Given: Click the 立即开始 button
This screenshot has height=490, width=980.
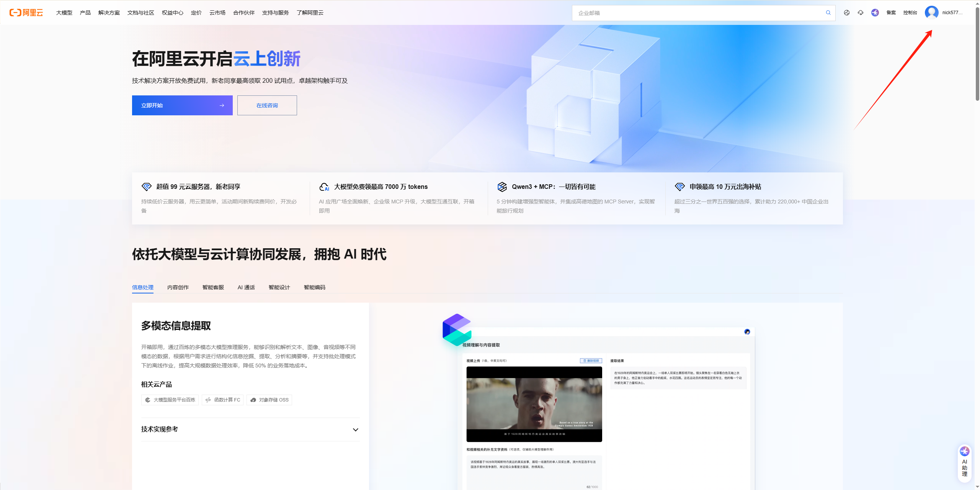Looking at the screenshot, I should click(182, 105).
